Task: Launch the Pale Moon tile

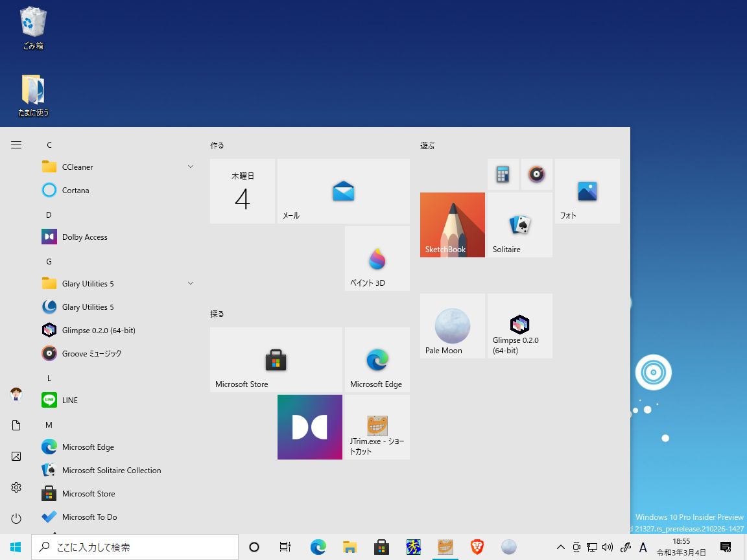Action: click(x=452, y=326)
